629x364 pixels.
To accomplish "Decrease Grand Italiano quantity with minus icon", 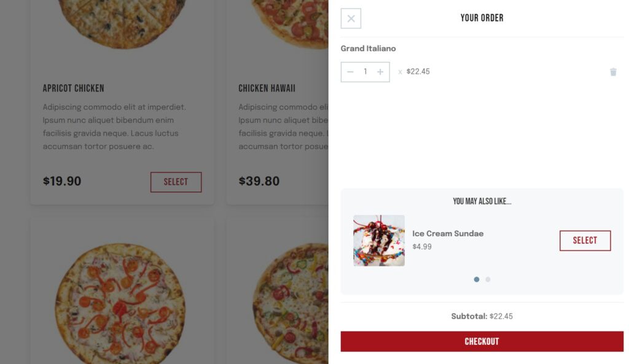I will click(x=350, y=72).
